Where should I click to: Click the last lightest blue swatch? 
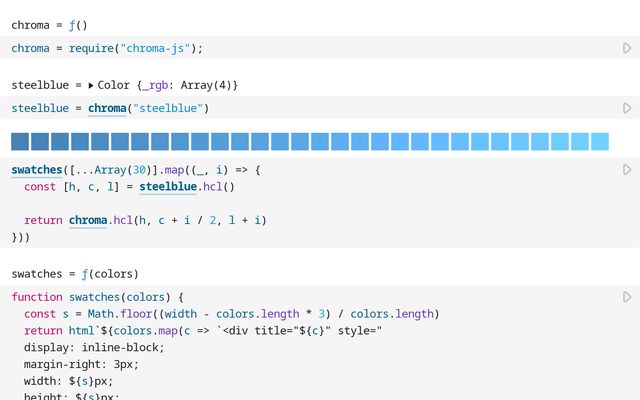(599, 141)
